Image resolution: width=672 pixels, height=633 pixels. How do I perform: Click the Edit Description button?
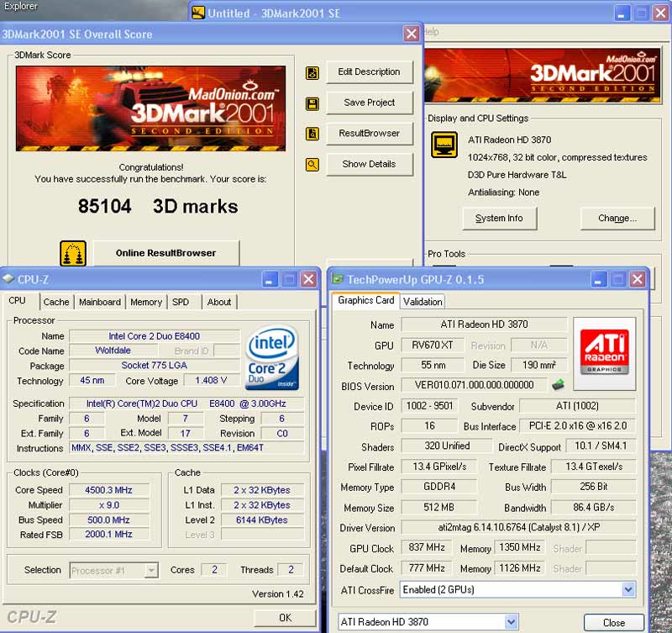[x=369, y=72]
